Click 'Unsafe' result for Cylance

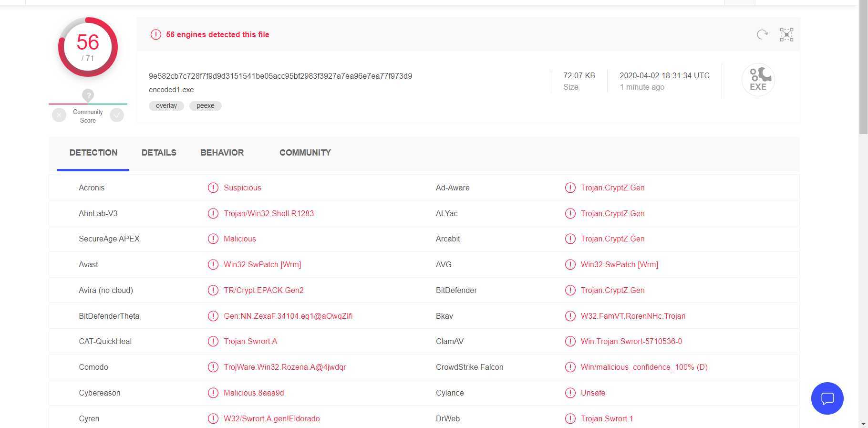(x=593, y=393)
